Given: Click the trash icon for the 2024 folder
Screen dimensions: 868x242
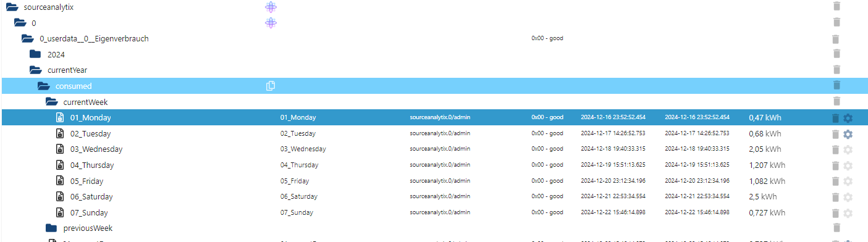Looking at the screenshot, I should click(x=836, y=54).
